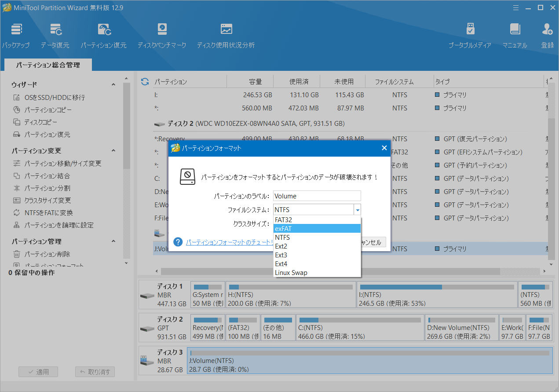Choose パーティション結合 in sidebar

pyautogui.click(x=41, y=176)
